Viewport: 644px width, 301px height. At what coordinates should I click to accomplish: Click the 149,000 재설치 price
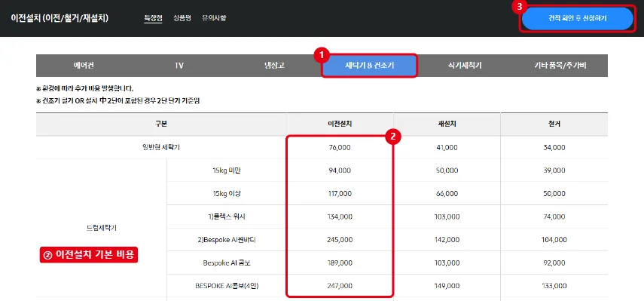pyautogui.click(x=447, y=286)
